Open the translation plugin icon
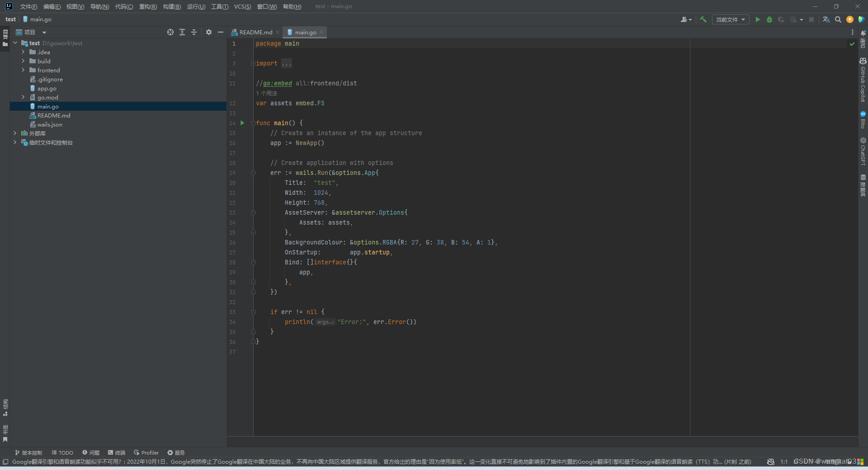The height and width of the screenshot is (470, 868). (826, 19)
